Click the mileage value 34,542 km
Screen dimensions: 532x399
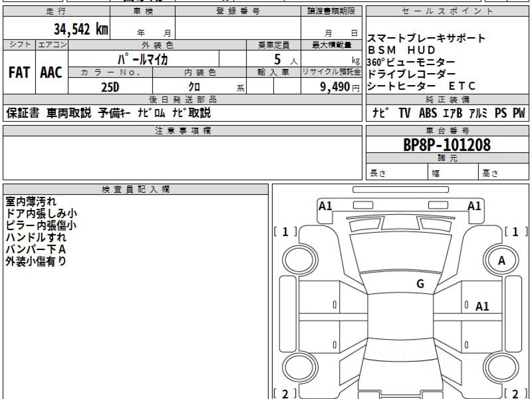tap(81, 29)
